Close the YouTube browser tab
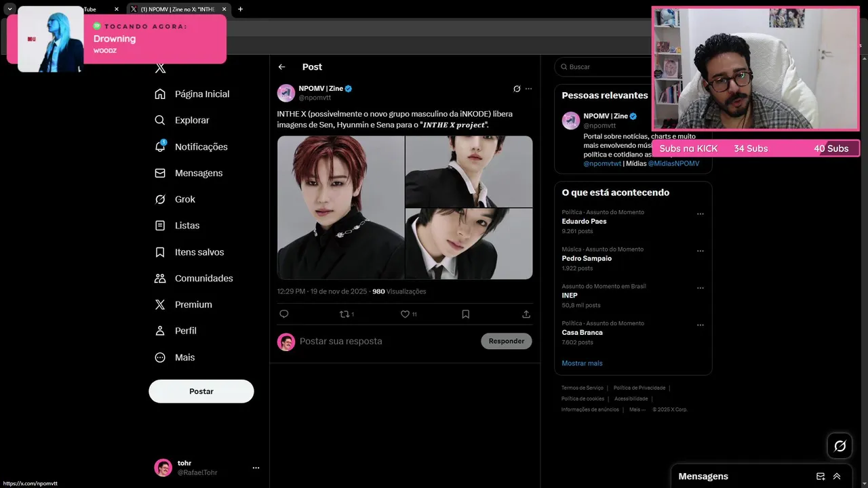The image size is (868, 488). pos(117,9)
